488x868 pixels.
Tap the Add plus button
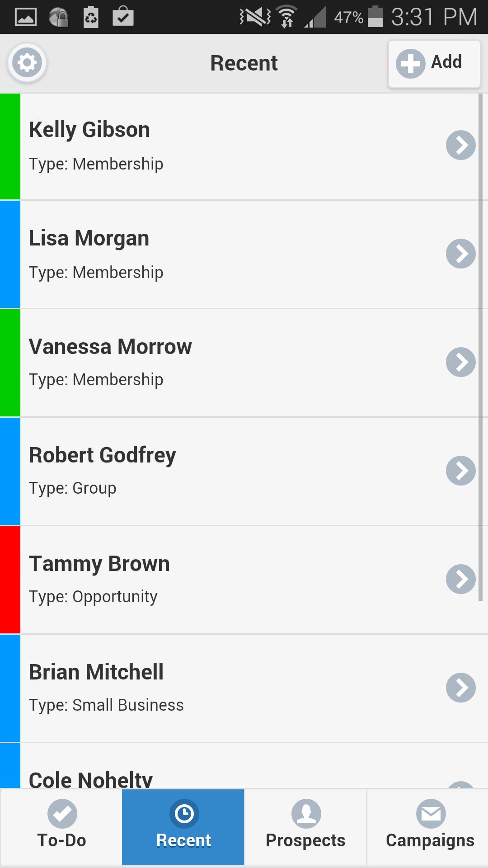click(x=434, y=63)
